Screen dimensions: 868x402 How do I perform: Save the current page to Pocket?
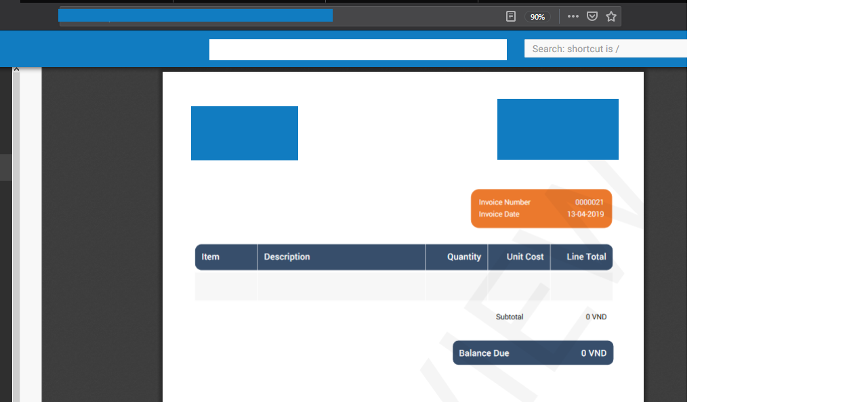[592, 16]
